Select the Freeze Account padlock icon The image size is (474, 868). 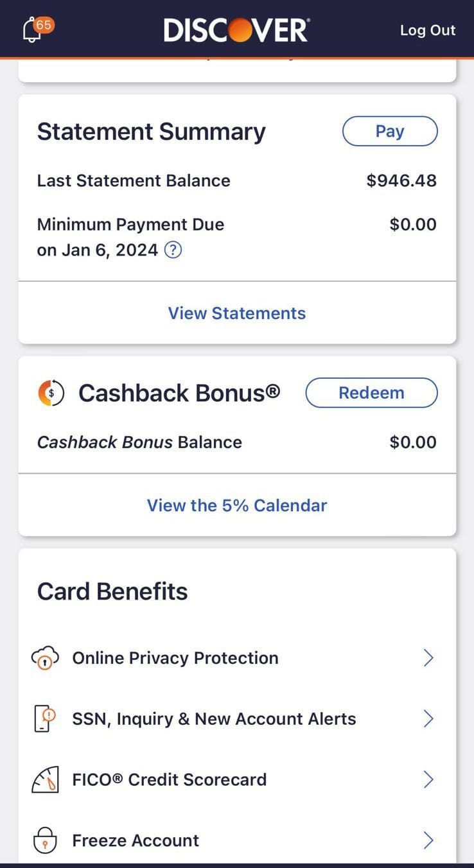click(44, 840)
